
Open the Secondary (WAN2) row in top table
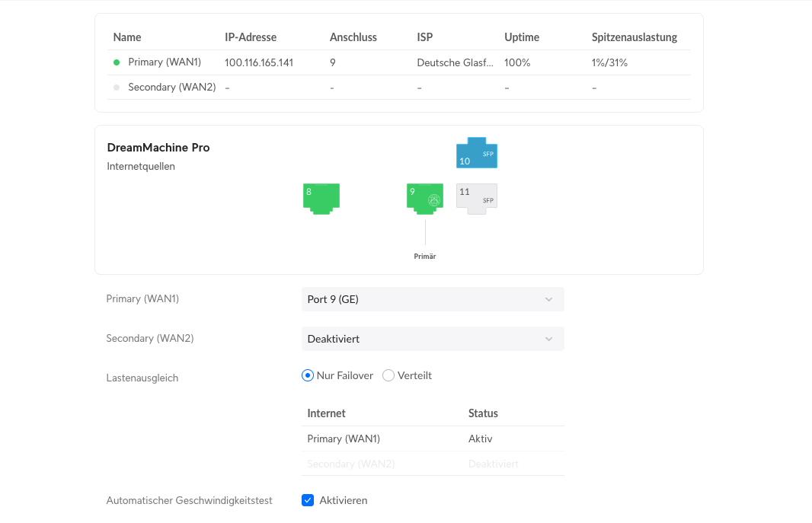(x=398, y=88)
